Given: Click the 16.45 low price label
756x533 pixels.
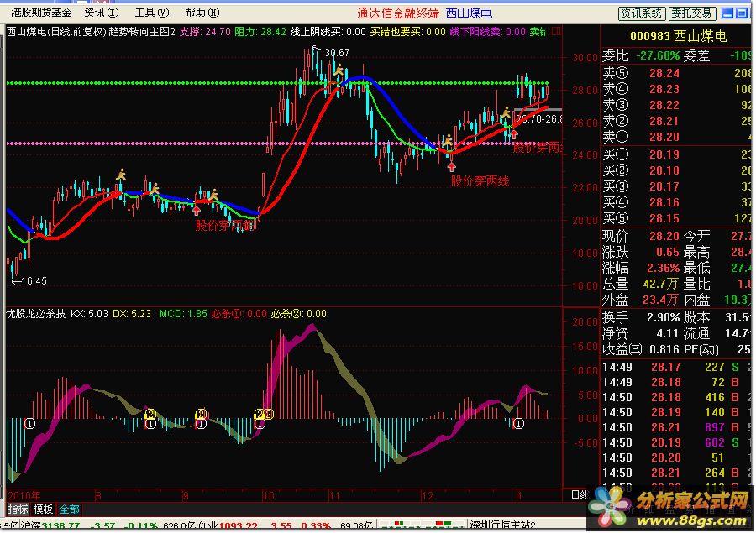Looking at the screenshot, I should [30, 281].
